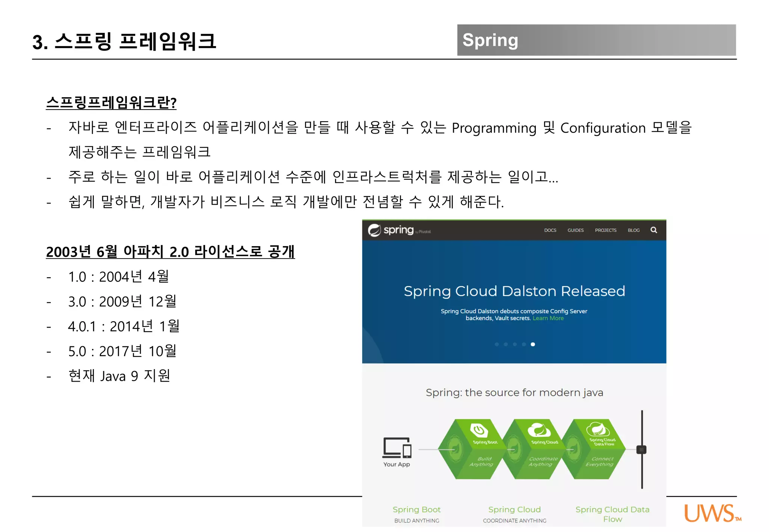This screenshot has width=769, height=532.
Task: Select the active fifth carousel dot
Action: (x=533, y=344)
